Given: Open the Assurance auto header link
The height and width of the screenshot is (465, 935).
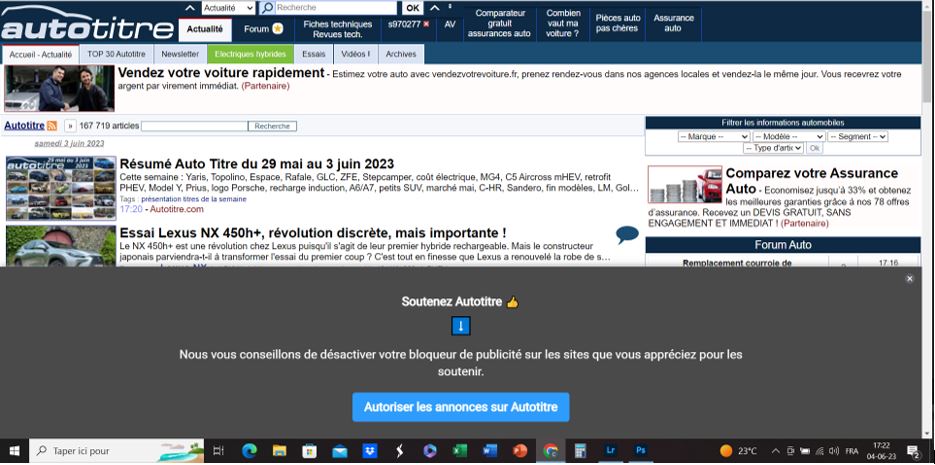Looking at the screenshot, I should pos(673,24).
